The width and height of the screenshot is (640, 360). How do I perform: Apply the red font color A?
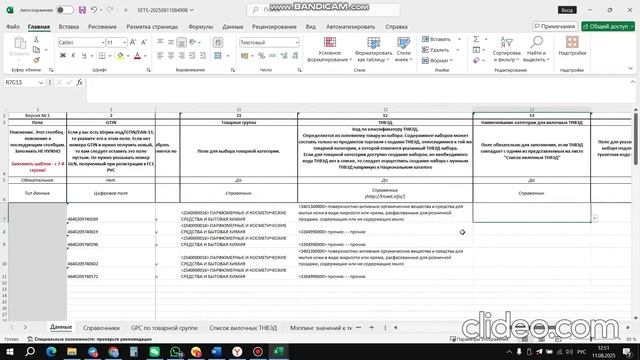point(138,56)
